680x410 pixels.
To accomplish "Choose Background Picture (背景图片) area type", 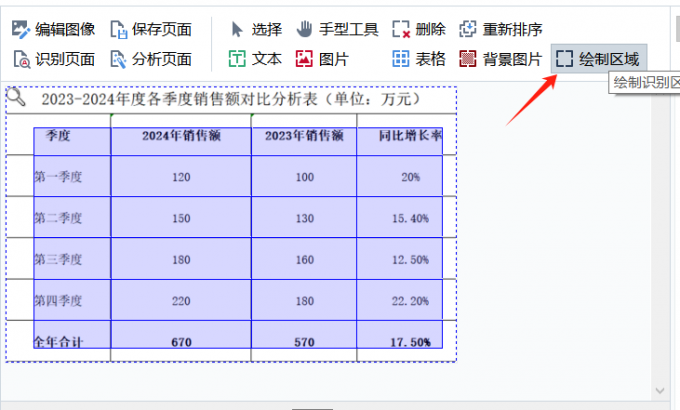I will pos(501,59).
